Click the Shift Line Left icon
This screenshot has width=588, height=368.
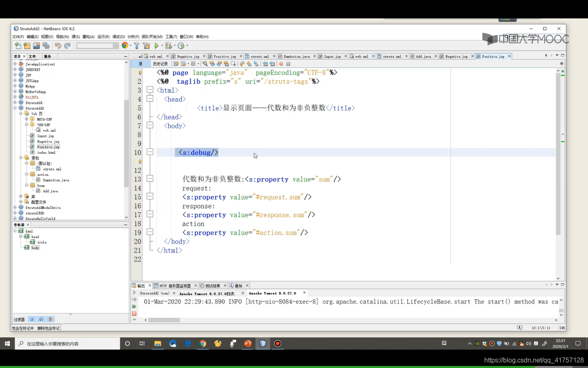point(265,64)
